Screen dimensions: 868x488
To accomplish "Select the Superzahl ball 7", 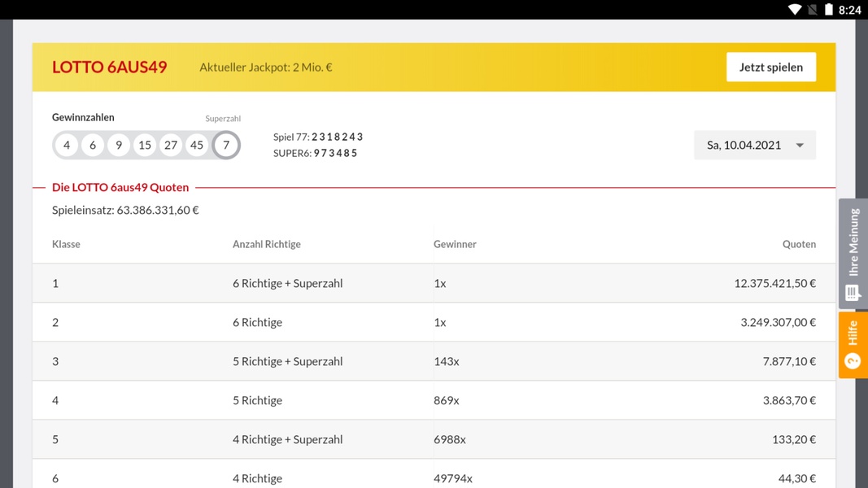I will click(226, 145).
